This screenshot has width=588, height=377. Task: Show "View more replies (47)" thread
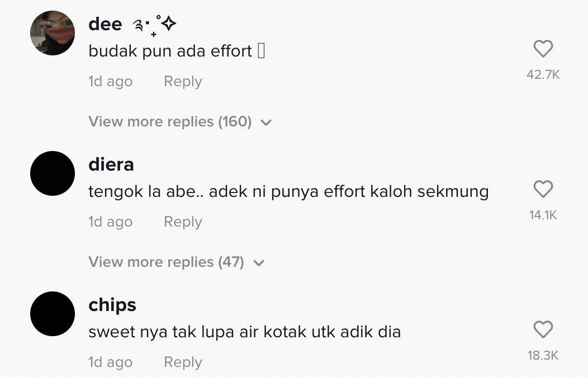[166, 262]
